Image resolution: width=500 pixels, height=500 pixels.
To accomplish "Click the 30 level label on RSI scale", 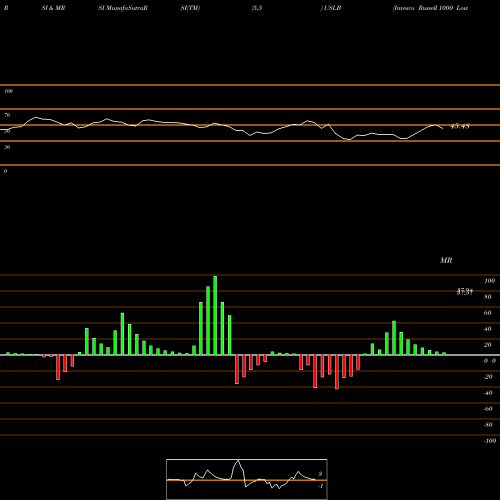I will pyautogui.click(x=7, y=147).
